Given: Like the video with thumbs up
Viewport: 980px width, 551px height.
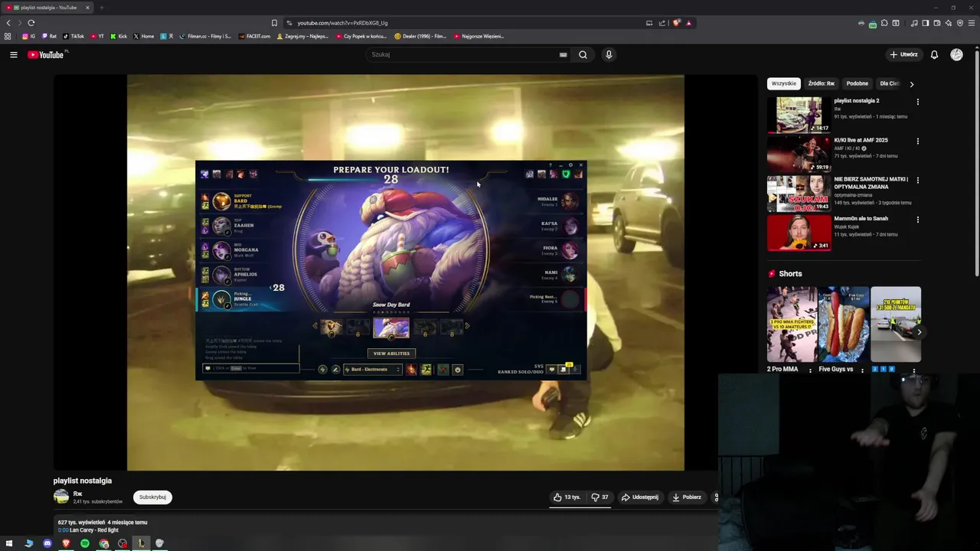Looking at the screenshot, I should (567, 497).
